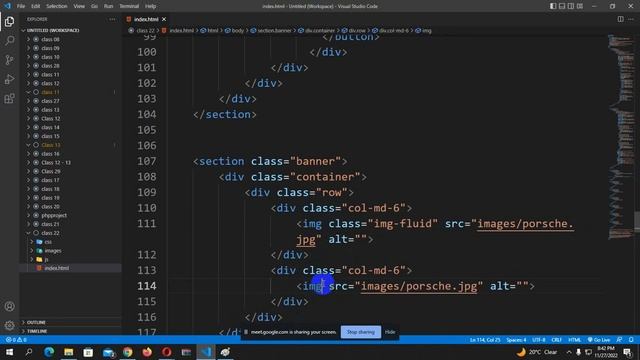This screenshot has height=360, width=640.
Task: Toggle the bottom panel layout button
Action: click(562, 6)
